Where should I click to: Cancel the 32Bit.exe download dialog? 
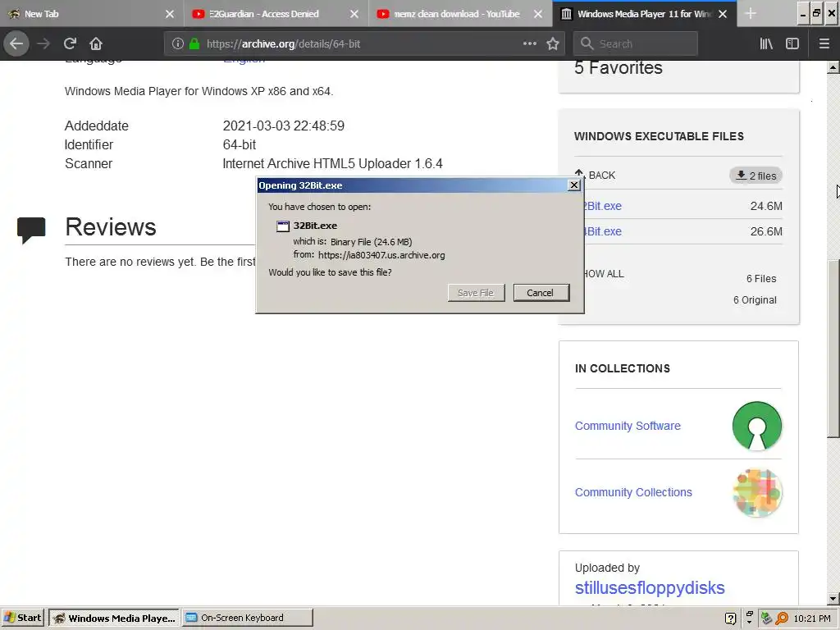[541, 293]
